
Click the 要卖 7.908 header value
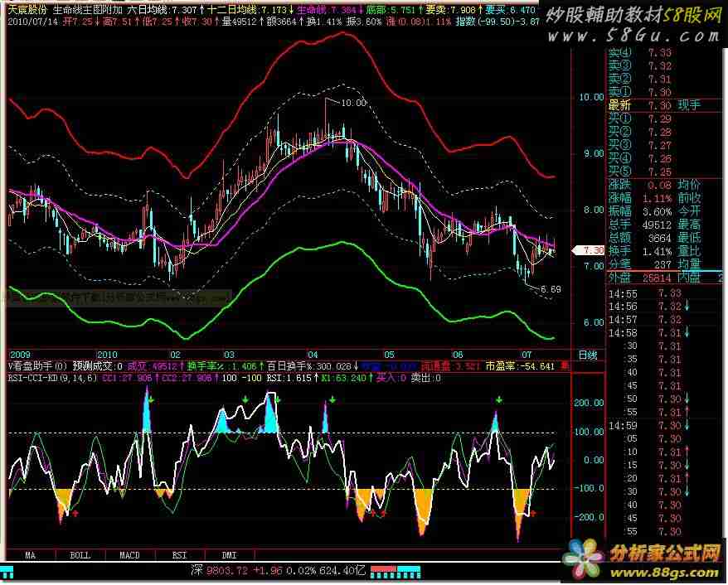454,10
